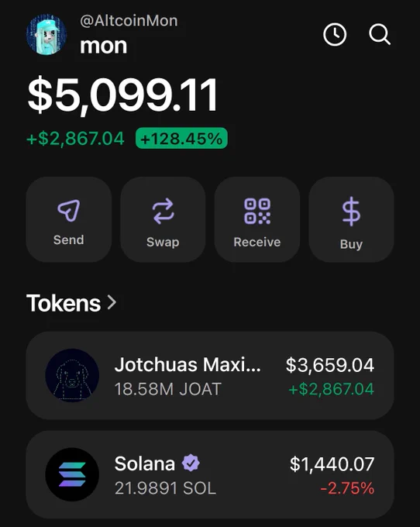420x527 pixels.
Task: Tap the Solana logo icon
Action: [x=72, y=474]
